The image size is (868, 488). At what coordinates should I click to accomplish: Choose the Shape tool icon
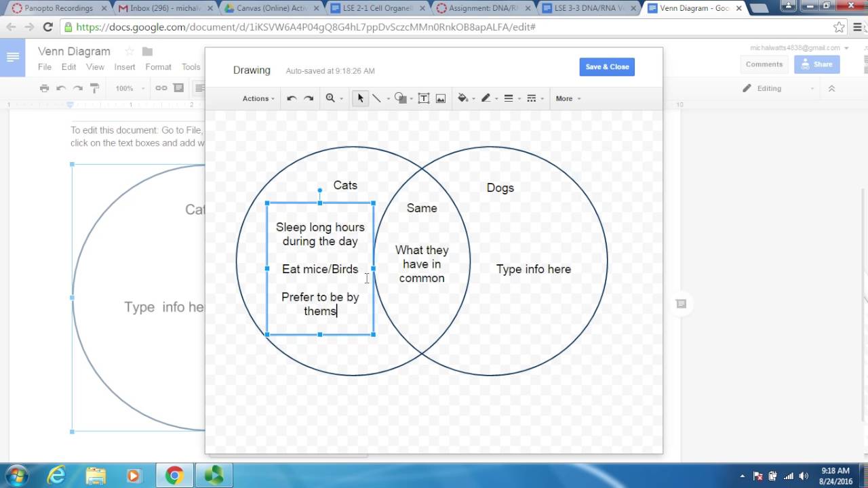tap(399, 98)
